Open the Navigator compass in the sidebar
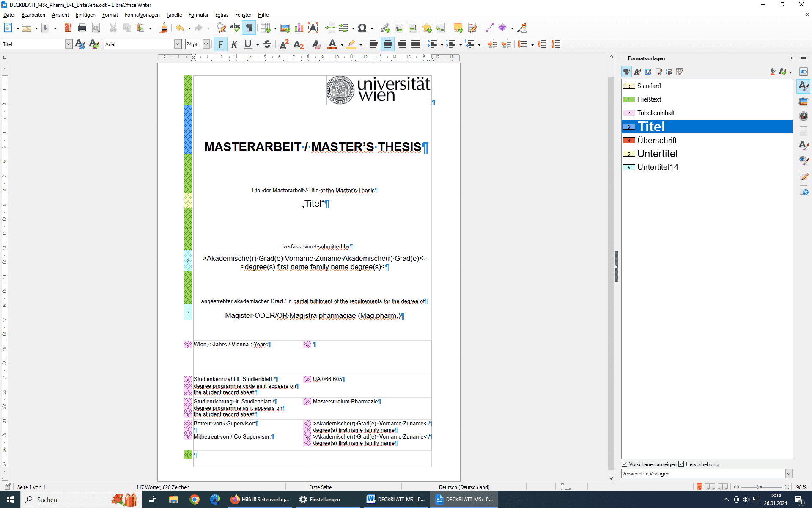 point(804,116)
